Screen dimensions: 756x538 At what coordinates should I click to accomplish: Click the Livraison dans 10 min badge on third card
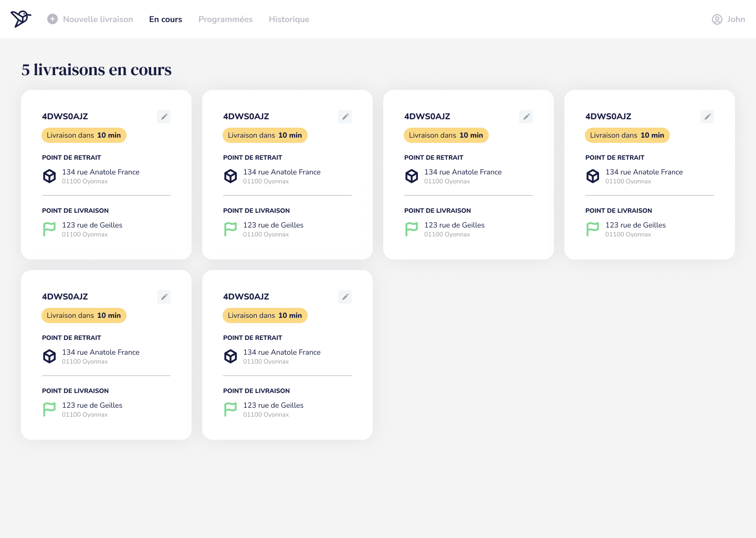click(446, 136)
